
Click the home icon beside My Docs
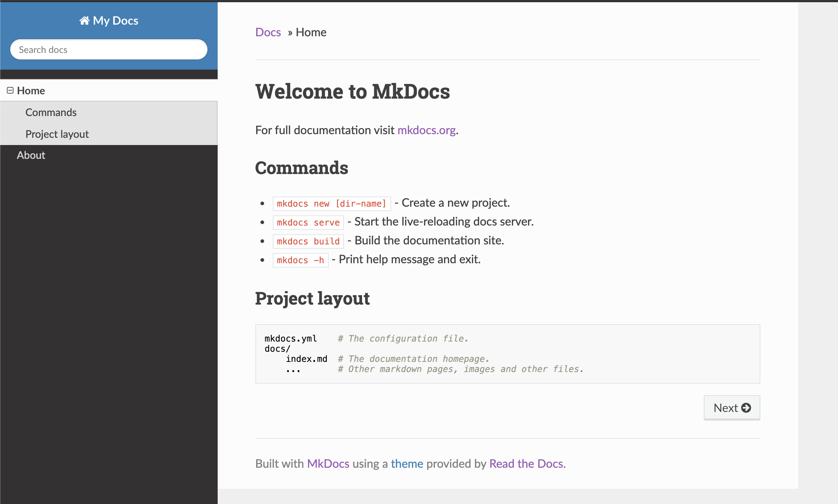click(85, 21)
